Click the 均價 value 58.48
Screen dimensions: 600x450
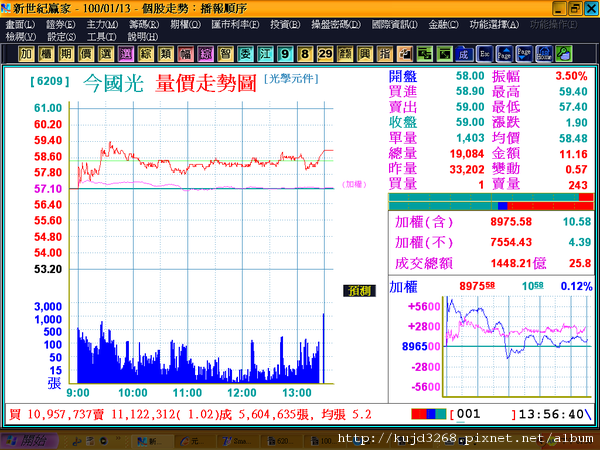[x=573, y=139]
